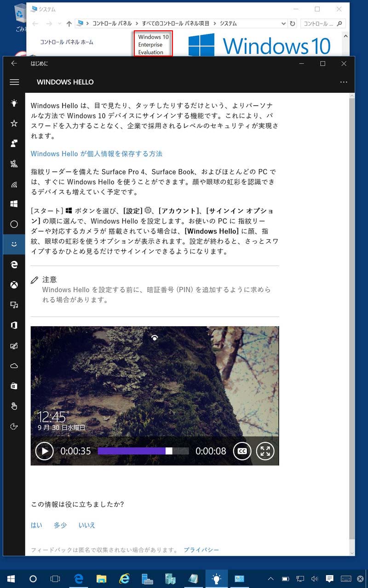Open File Explorer from the taskbar
This screenshot has width=368, height=588.
tap(101, 579)
